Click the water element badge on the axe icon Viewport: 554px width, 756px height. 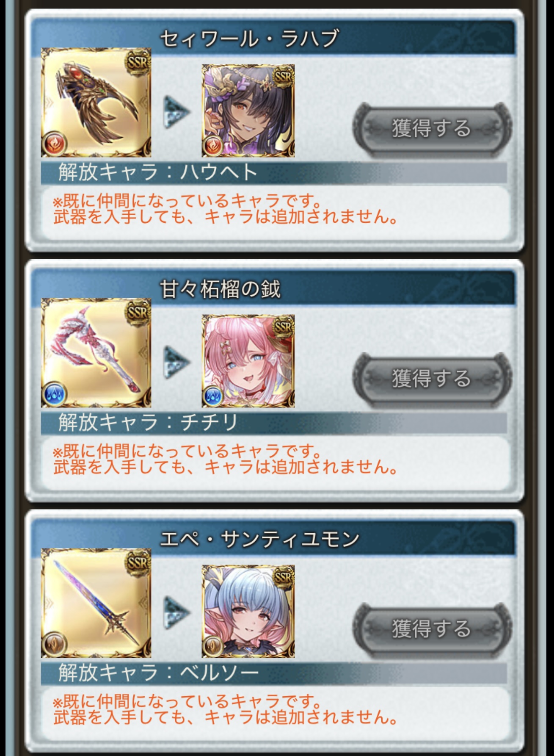coord(54,395)
